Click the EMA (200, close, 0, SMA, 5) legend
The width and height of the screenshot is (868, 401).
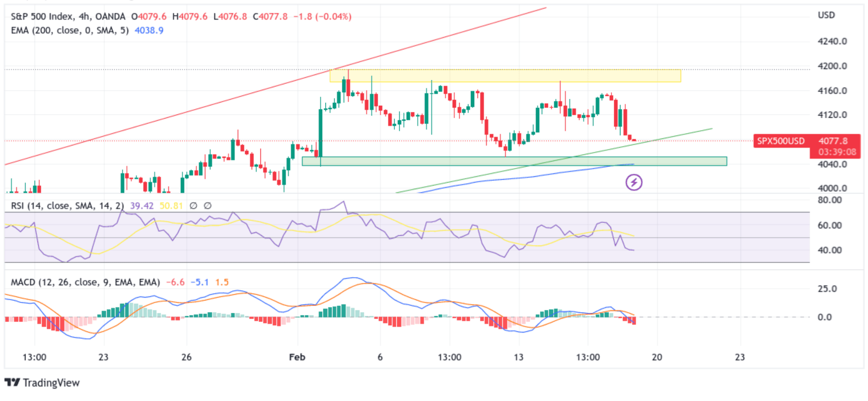click(70, 30)
